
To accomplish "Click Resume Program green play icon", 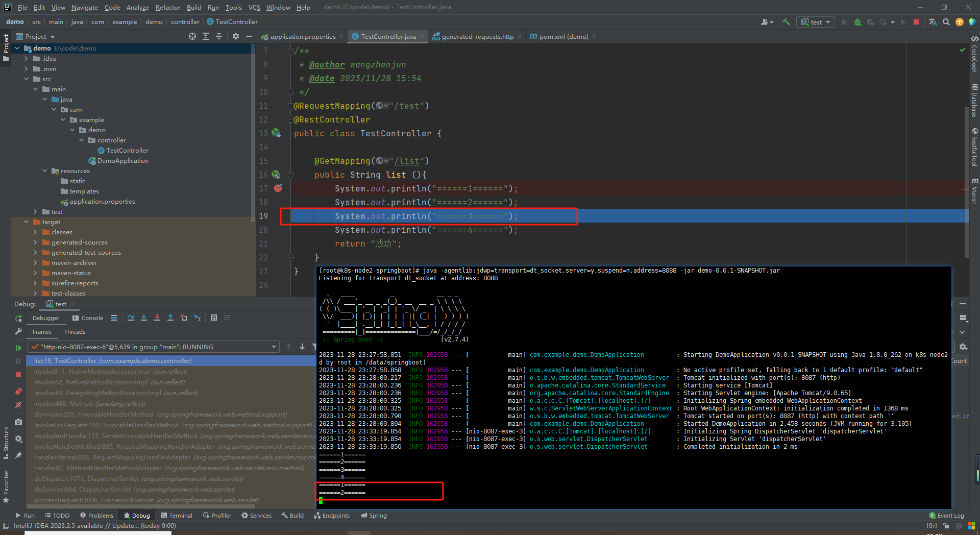I will 18,348.
